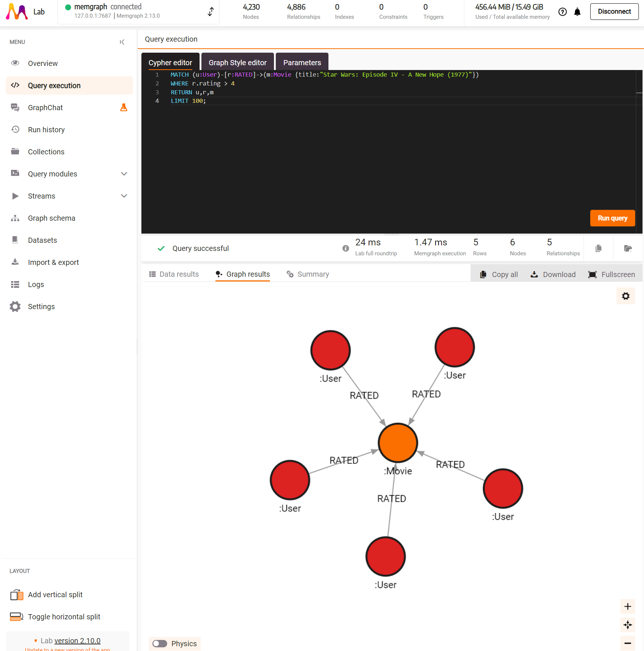The width and height of the screenshot is (644, 651).
Task: Click the Logs list icon
Action: (x=15, y=284)
